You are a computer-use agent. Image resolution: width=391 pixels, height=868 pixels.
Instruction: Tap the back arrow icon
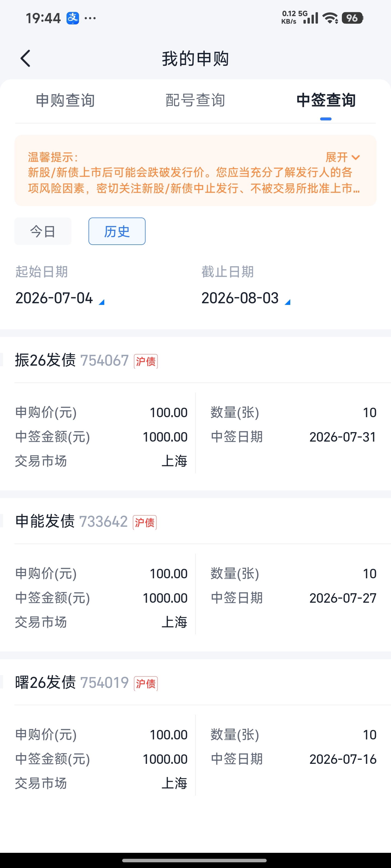[25, 59]
